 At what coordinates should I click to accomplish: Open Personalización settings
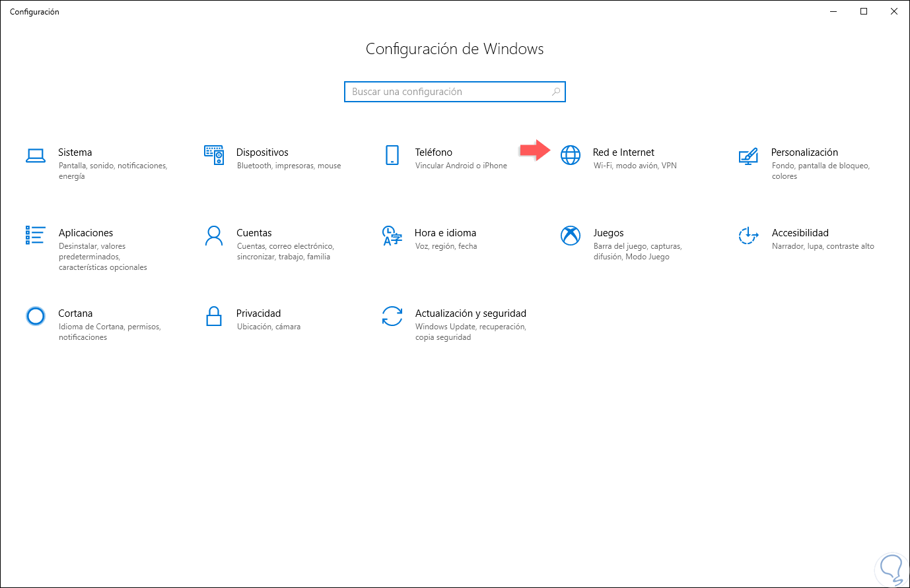click(748, 156)
